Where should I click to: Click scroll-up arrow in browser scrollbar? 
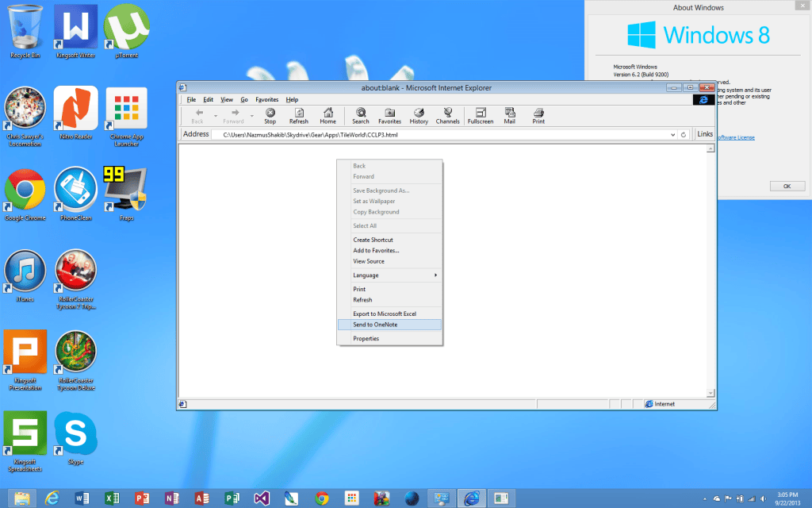pos(710,148)
